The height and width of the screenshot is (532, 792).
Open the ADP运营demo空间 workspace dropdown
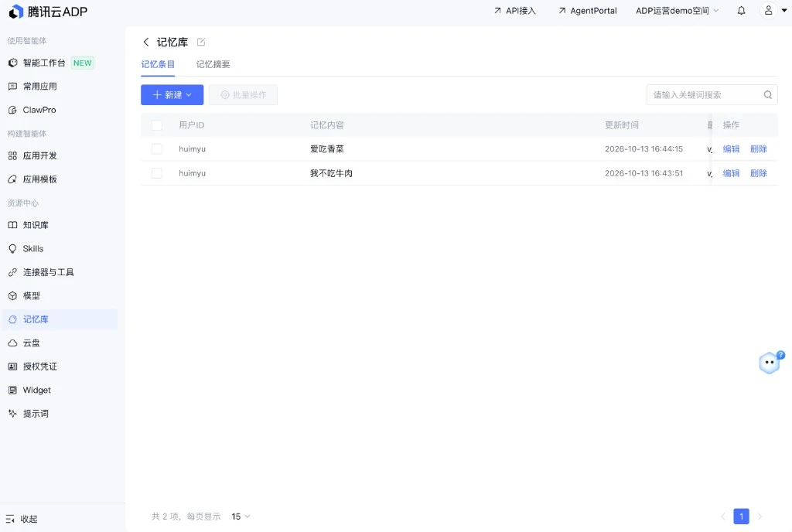[x=677, y=11]
